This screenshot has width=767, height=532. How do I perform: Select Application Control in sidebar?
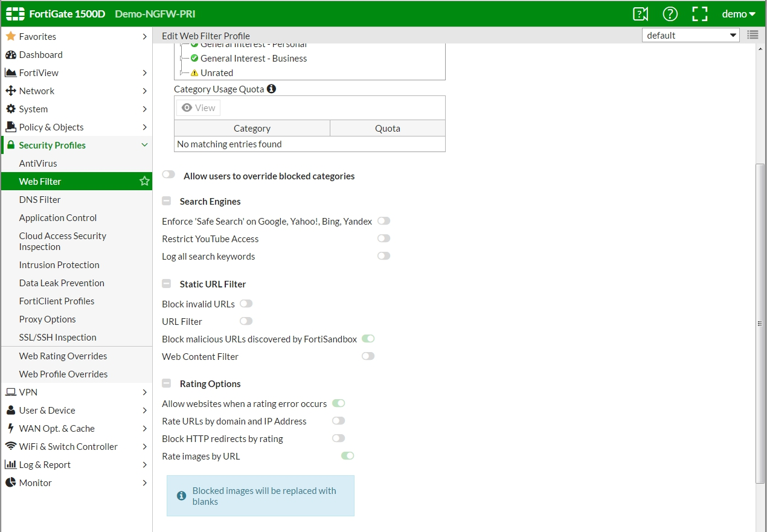tap(58, 218)
